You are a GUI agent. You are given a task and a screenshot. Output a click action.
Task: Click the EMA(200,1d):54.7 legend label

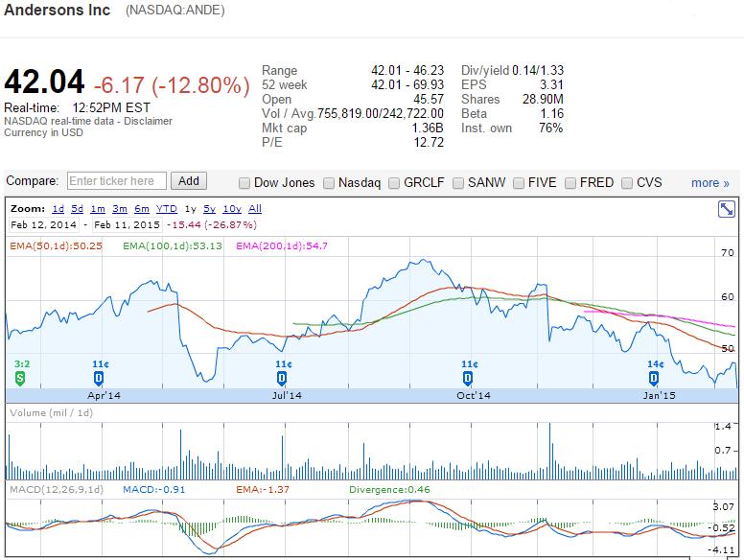coord(282,245)
